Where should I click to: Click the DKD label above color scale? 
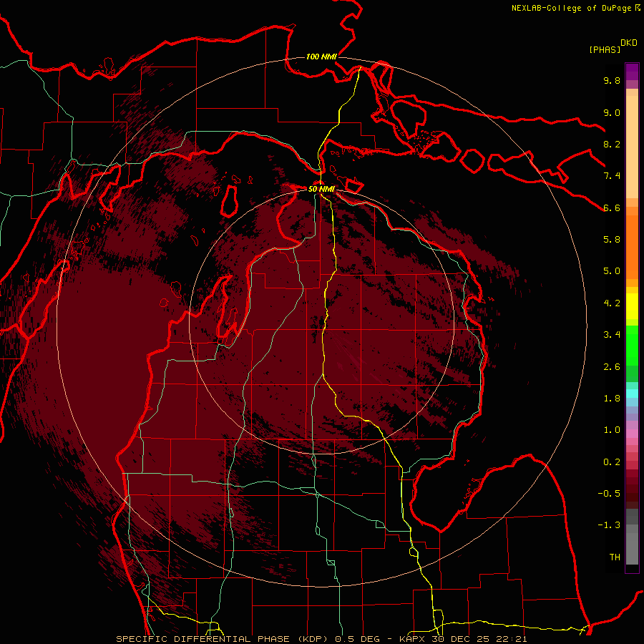pyautogui.click(x=629, y=43)
